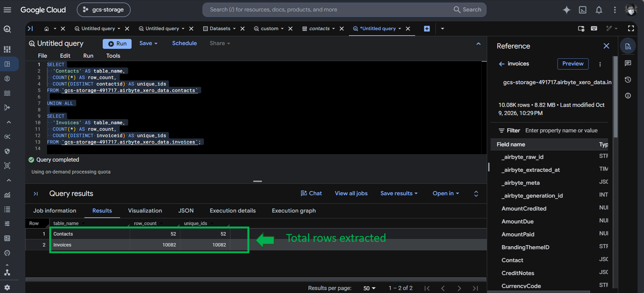Open settings gear in left sidebar
This screenshot has height=293, width=644.
[7, 287]
